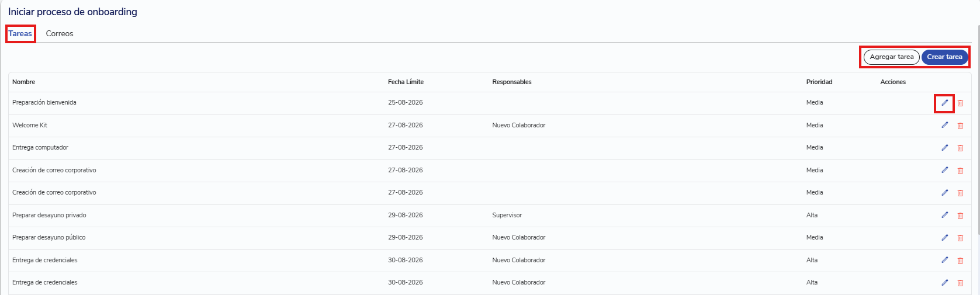Edit the Preparar desayuno privado task
Screen dimensions: 980x295
tap(944, 215)
